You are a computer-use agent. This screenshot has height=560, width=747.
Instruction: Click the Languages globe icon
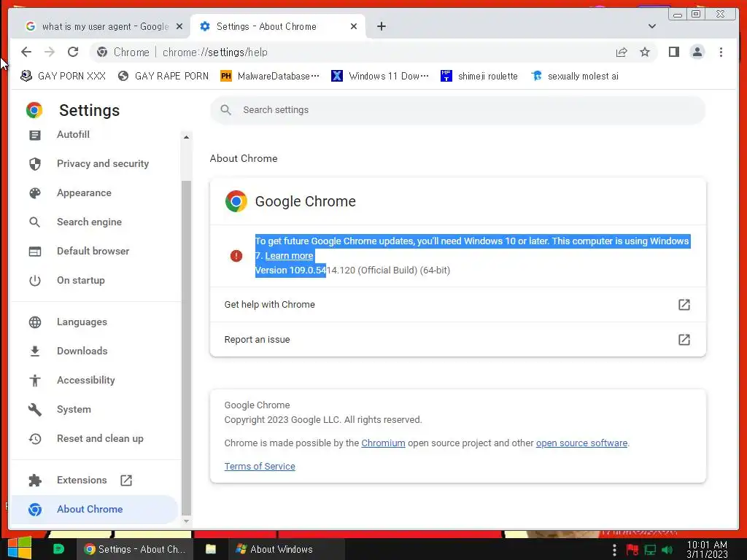pyautogui.click(x=35, y=322)
